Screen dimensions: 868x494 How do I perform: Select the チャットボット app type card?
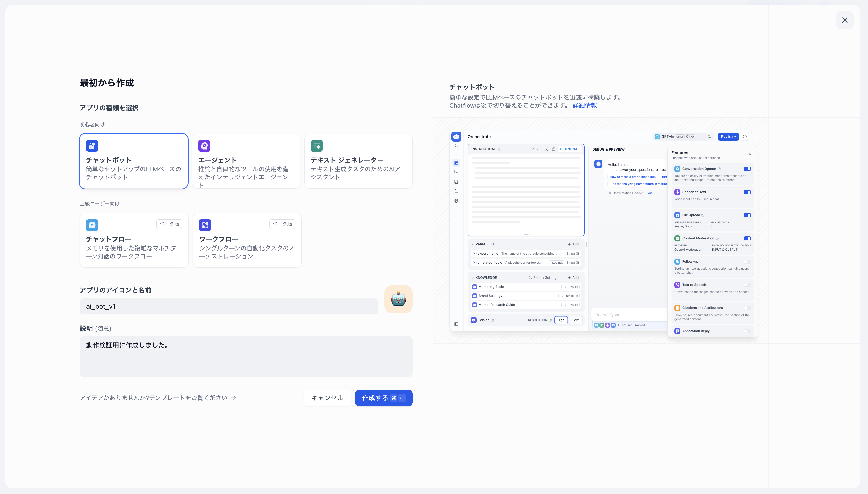133,161
